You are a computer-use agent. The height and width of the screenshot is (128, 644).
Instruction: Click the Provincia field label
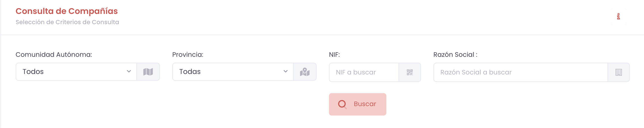(188, 55)
